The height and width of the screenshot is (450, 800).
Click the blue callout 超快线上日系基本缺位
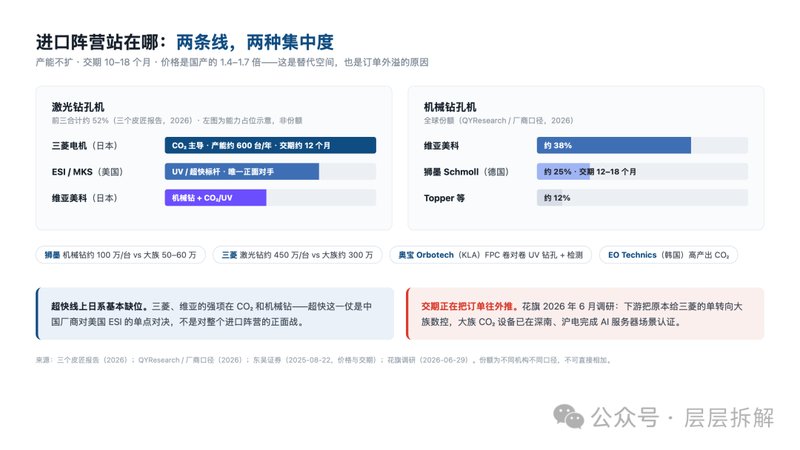(x=215, y=314)
